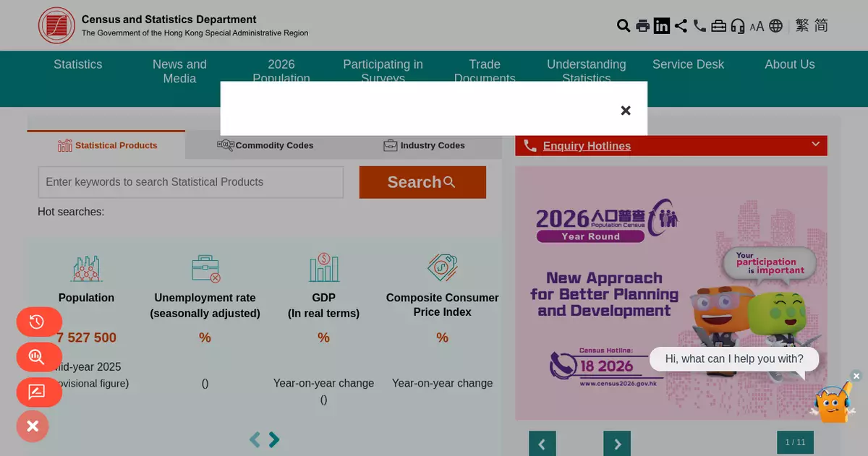Open the About Us menu
The height and width of the screenshot is (456, 868).
[x=790, y=64]
